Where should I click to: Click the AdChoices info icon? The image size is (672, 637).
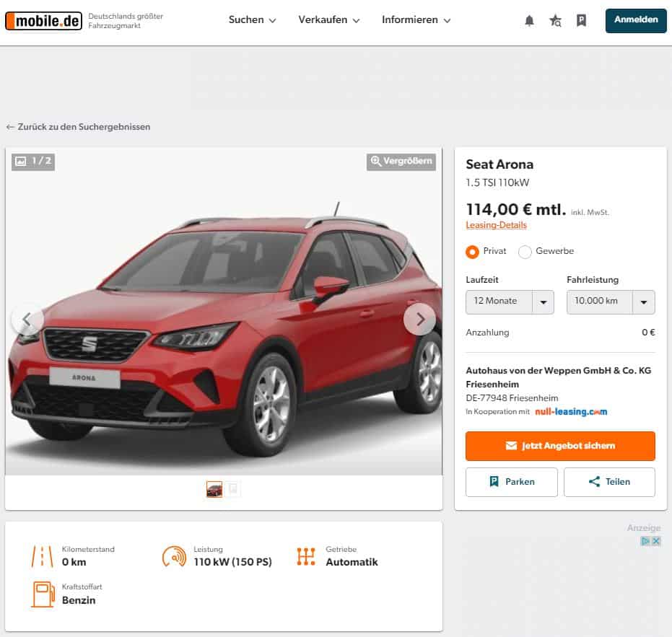[645, 541]
